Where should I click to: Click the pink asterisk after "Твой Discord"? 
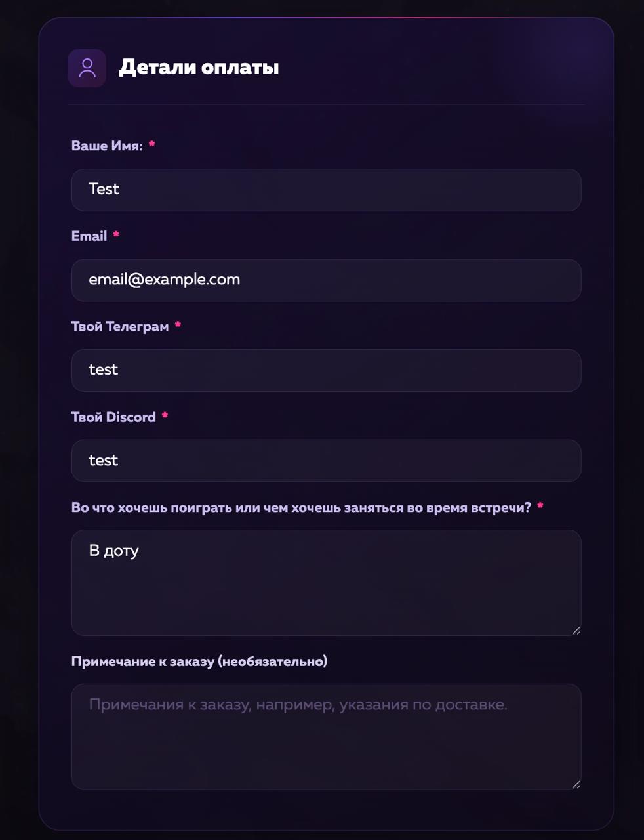point(165,415)
